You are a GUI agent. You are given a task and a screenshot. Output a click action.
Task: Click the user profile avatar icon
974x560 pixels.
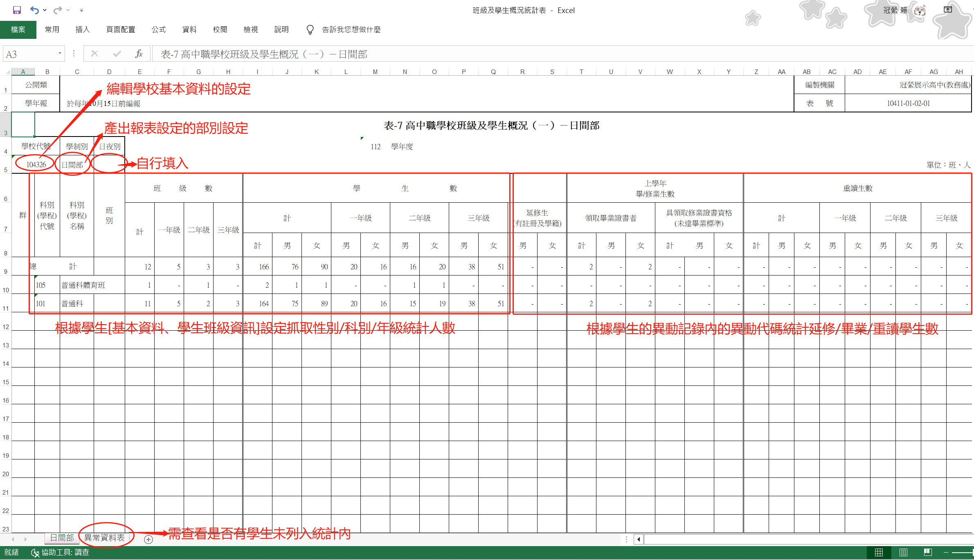pos(920,10)
